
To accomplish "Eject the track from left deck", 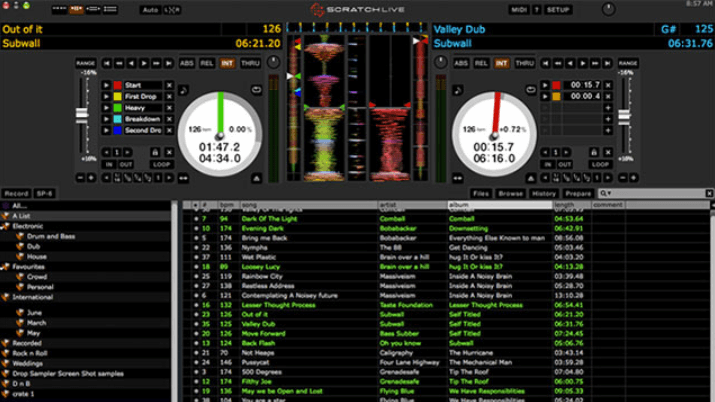I will pos(256,178).
